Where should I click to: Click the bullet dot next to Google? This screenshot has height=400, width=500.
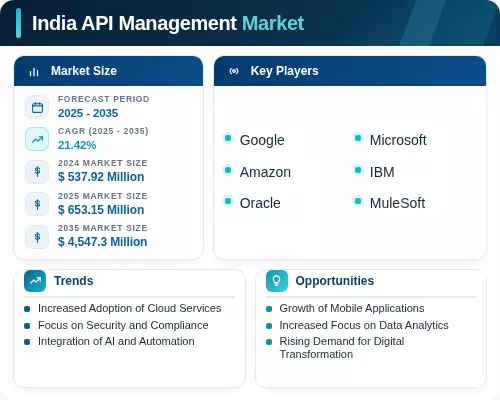[x=228, y=138]
